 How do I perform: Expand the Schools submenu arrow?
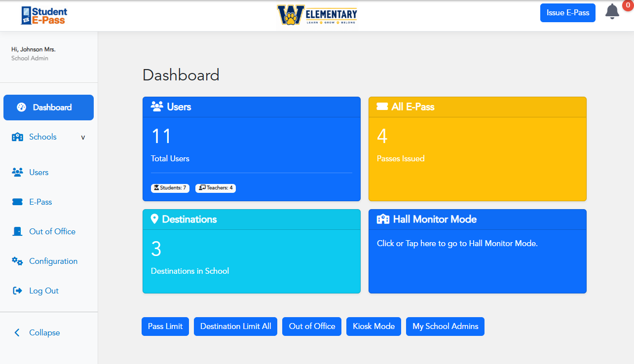[83, 137]
